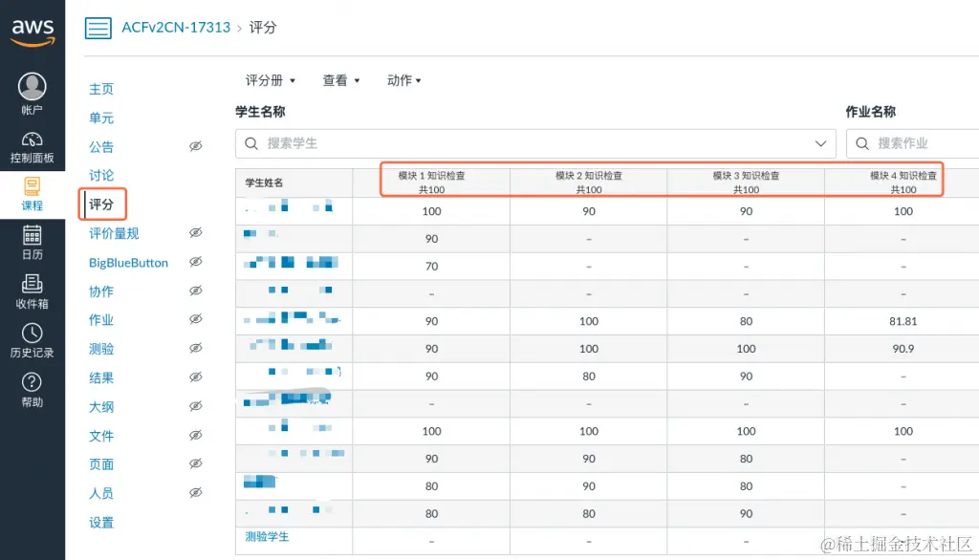Open the 设置 course link
The height and width of the screenshot is (560, 979).
101,523
